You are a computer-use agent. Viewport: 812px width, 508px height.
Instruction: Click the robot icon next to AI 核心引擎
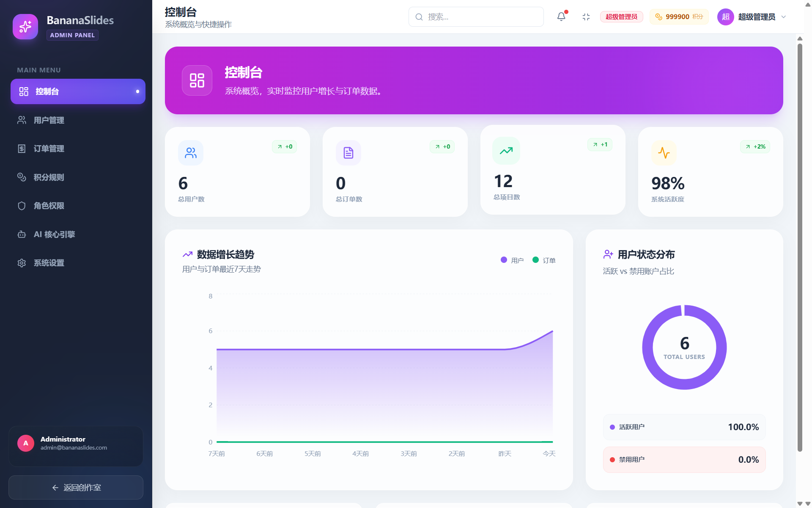pyautogui.click(x=22, y=234)
